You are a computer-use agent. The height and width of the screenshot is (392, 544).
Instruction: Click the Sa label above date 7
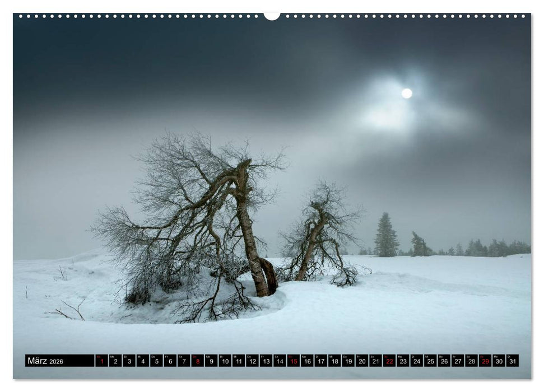[180, 358]
